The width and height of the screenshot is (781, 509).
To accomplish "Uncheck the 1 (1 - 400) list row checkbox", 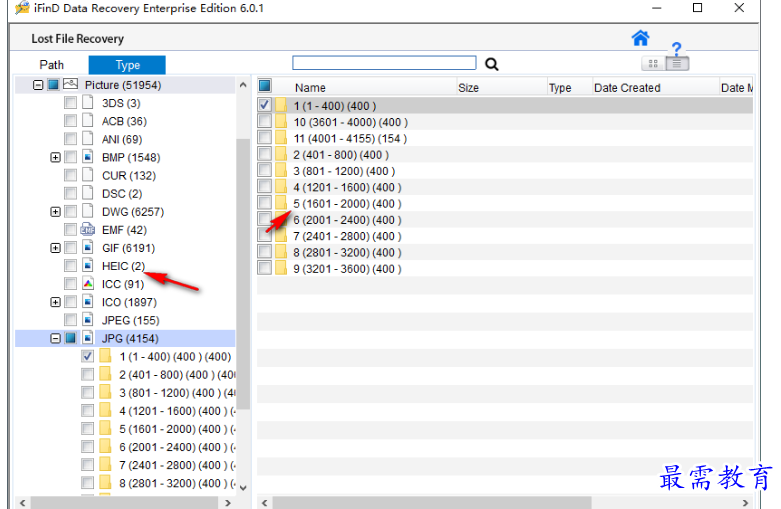I will pyautogui.click(x=264, y=105).
